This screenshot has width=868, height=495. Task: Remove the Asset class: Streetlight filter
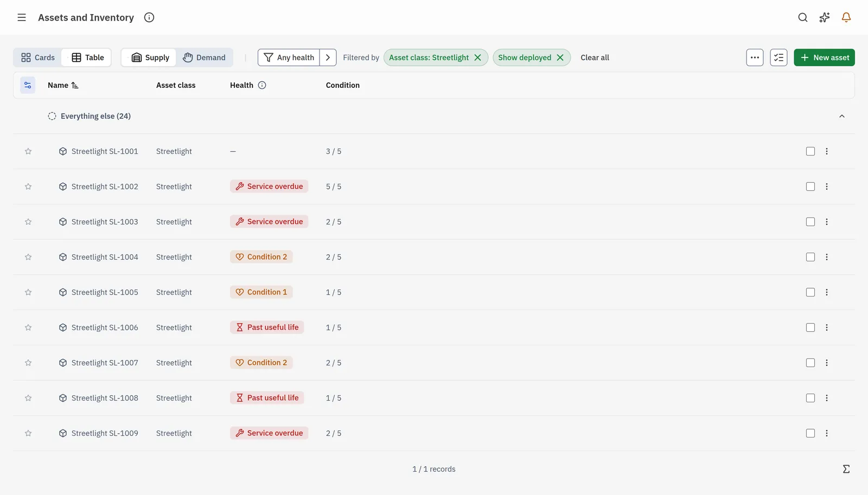[x=477, y=57]
